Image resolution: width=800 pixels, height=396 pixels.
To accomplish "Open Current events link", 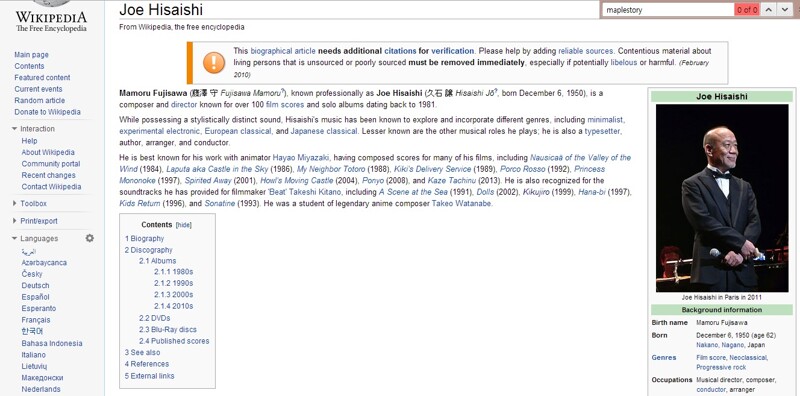I will pos(38,89).
